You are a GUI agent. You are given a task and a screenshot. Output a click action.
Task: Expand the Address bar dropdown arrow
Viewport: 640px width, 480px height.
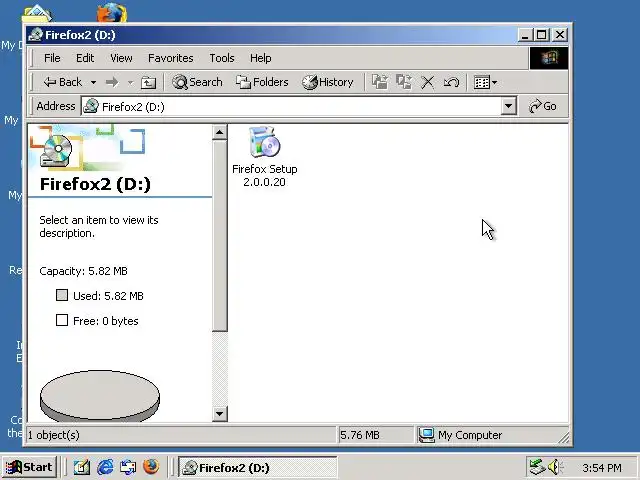[509, 107]
